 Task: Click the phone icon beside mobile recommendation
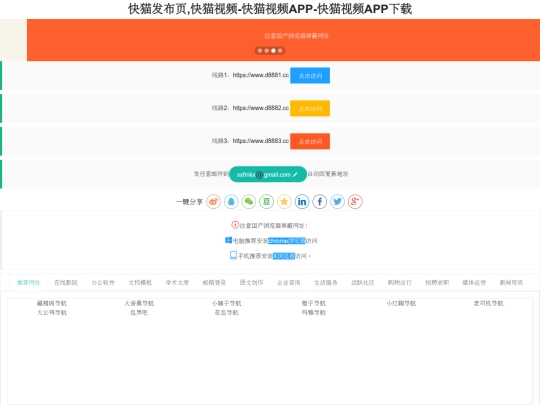(x=233, y=255)
